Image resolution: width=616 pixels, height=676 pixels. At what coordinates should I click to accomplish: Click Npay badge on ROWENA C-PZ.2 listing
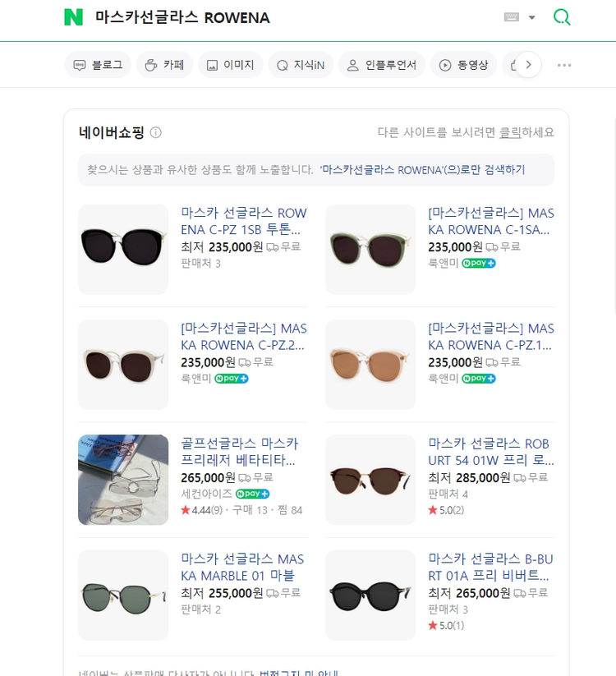[232, 379]
